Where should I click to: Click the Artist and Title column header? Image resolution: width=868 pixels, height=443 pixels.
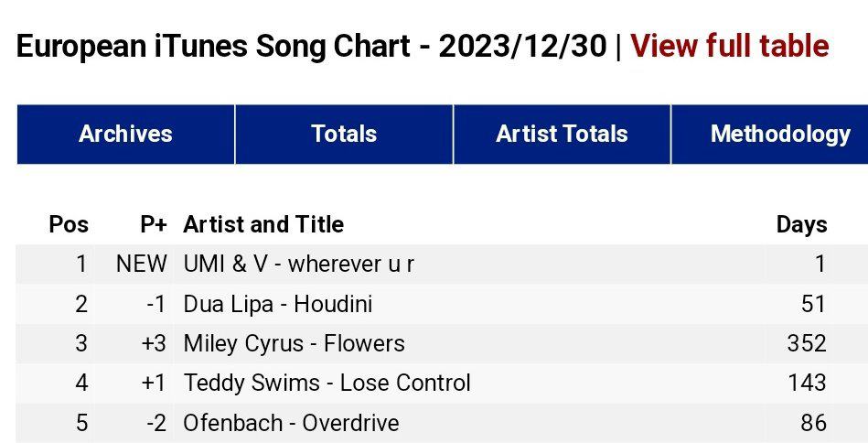point(263,224)
